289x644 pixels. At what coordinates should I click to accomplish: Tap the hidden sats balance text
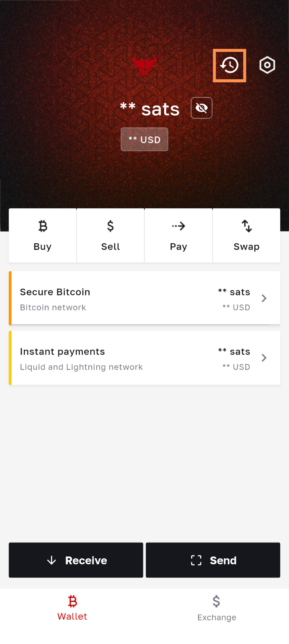point(150,109)
